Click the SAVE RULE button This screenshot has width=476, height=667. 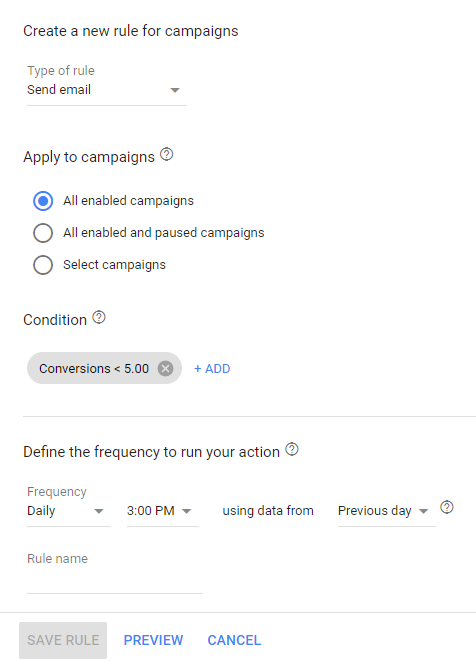point(63,640)
